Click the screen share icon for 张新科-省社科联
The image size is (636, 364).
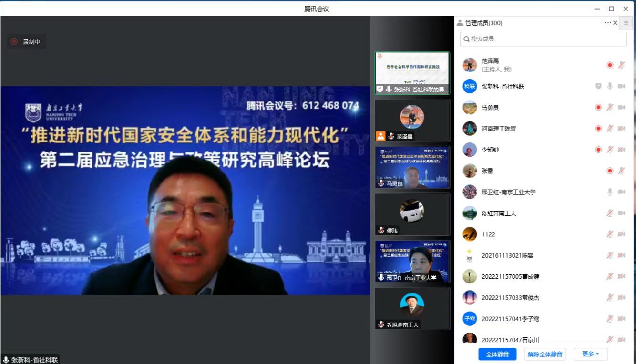pos(598,86)
